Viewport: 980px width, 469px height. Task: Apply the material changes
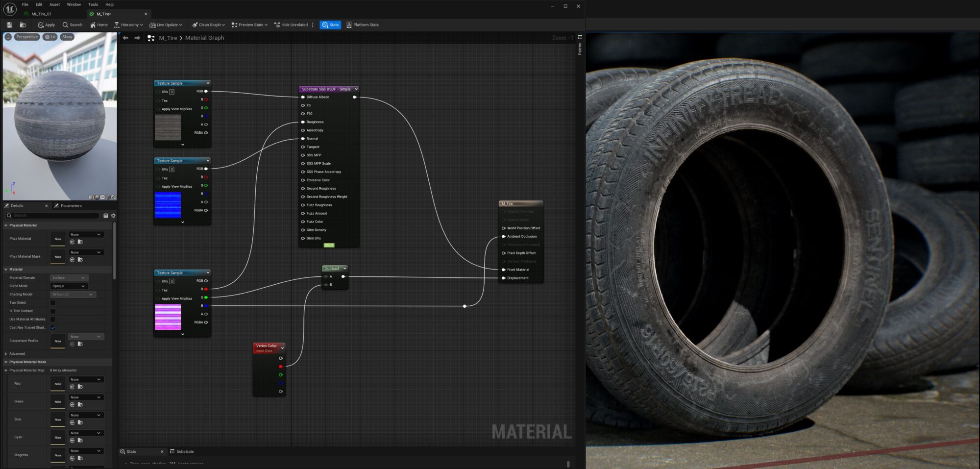click(47, 25)
